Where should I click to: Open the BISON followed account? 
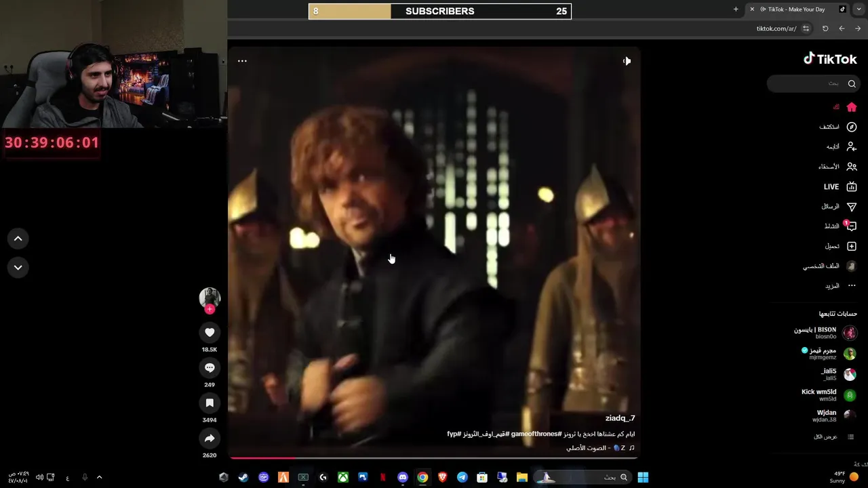click(x=825, y=333)
